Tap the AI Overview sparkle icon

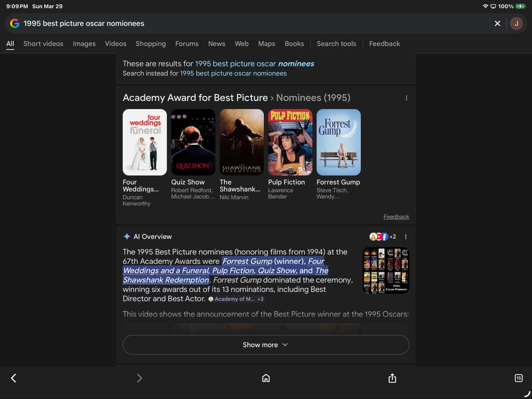point(127,236)
